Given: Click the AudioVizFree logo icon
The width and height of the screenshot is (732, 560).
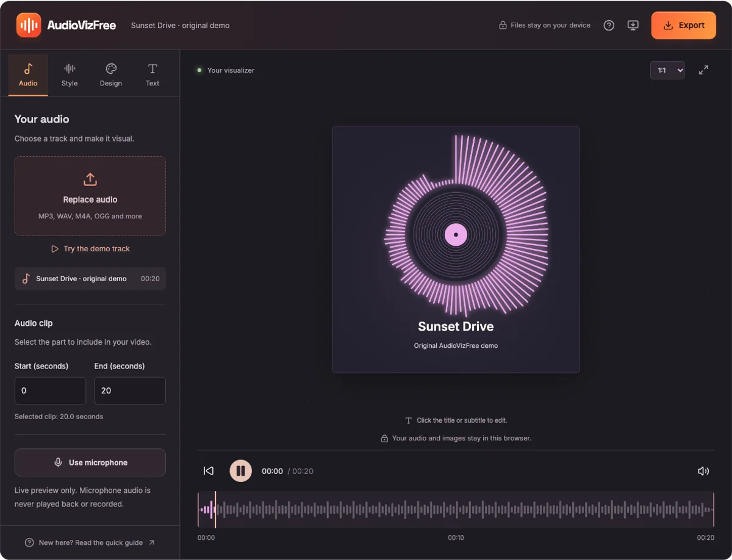Looking at the screenshot, I should click(x=29, y=25).
